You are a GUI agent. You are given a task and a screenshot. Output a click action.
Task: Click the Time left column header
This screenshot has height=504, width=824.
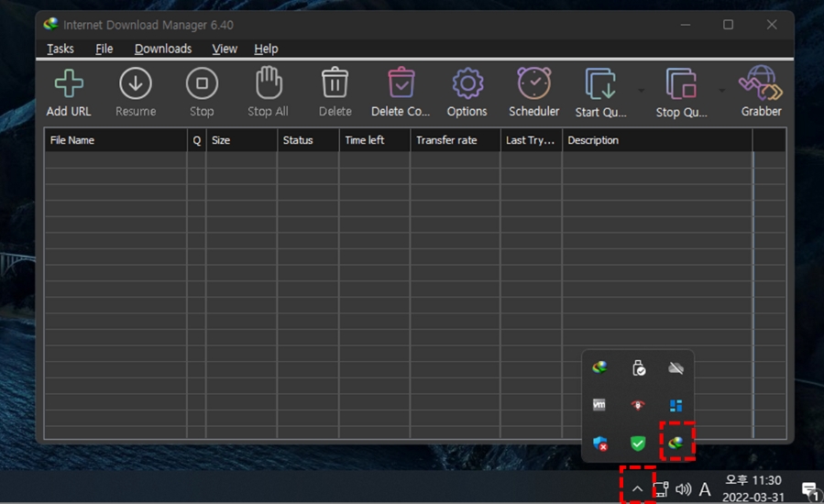(x=374, y=140)
